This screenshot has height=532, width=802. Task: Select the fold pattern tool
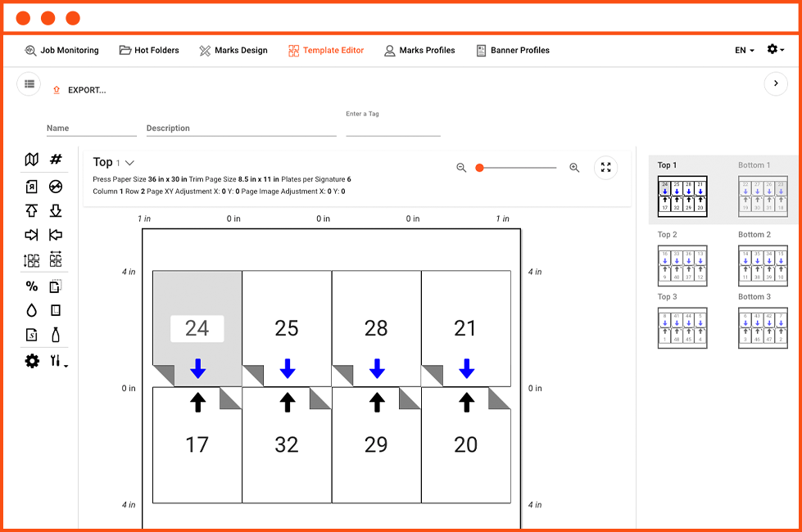(31, 159)
